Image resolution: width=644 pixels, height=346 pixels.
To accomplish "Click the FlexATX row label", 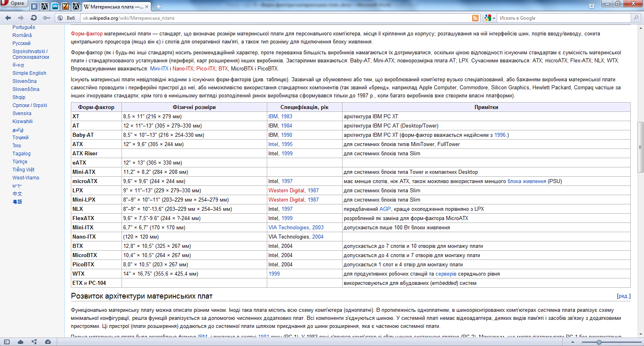I will tap(83, 218).
